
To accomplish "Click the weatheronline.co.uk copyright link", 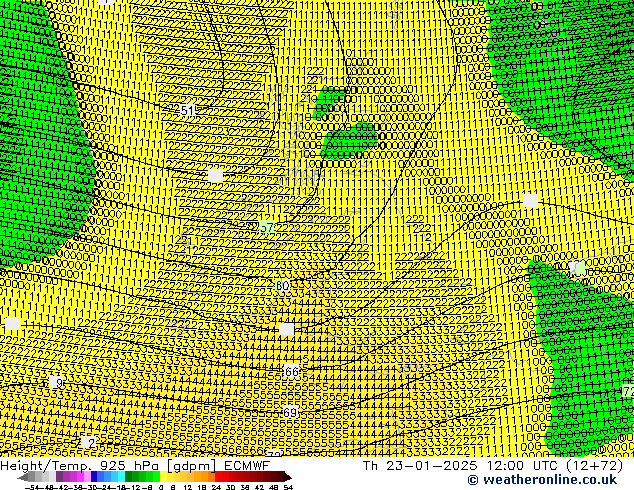I will (x=542, y=480).
